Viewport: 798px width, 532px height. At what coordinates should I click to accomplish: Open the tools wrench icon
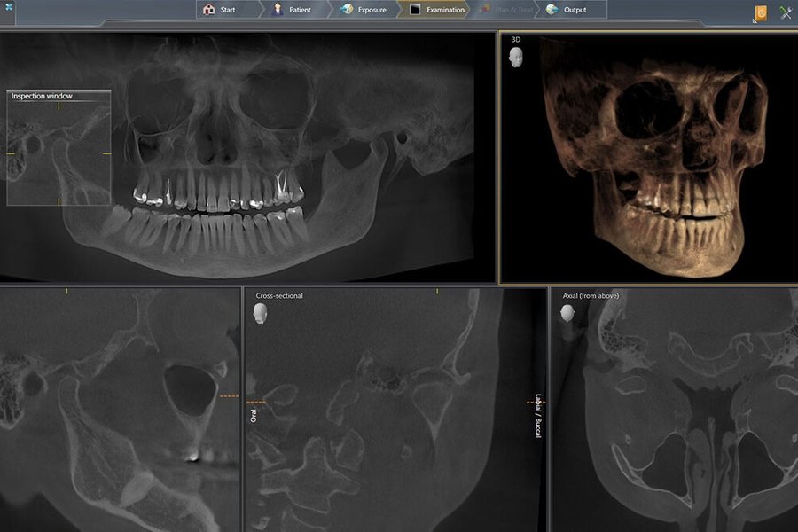[x=786, y=12]
